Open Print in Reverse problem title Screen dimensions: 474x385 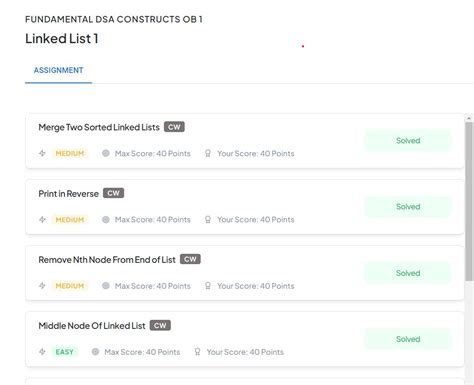click(x=68, y=194)
